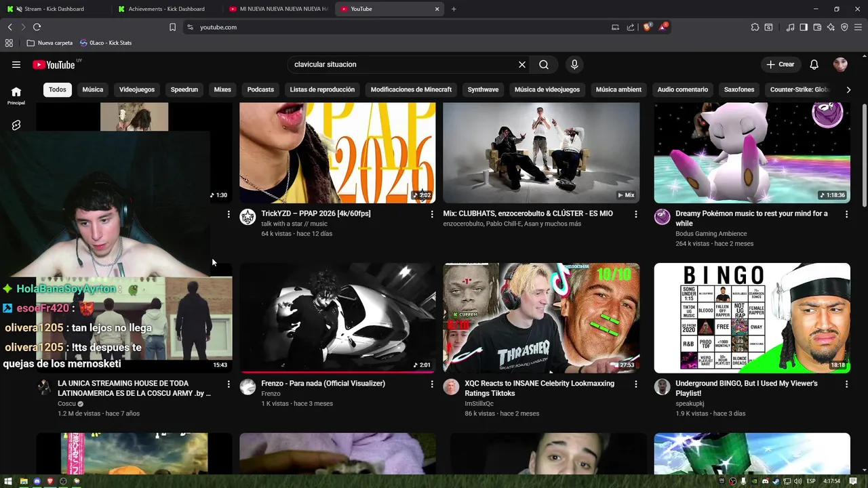This screenshot has height=488, width=868.
Task: Open Brave Rewards triangle icon
Action: [x=663, y=27]
